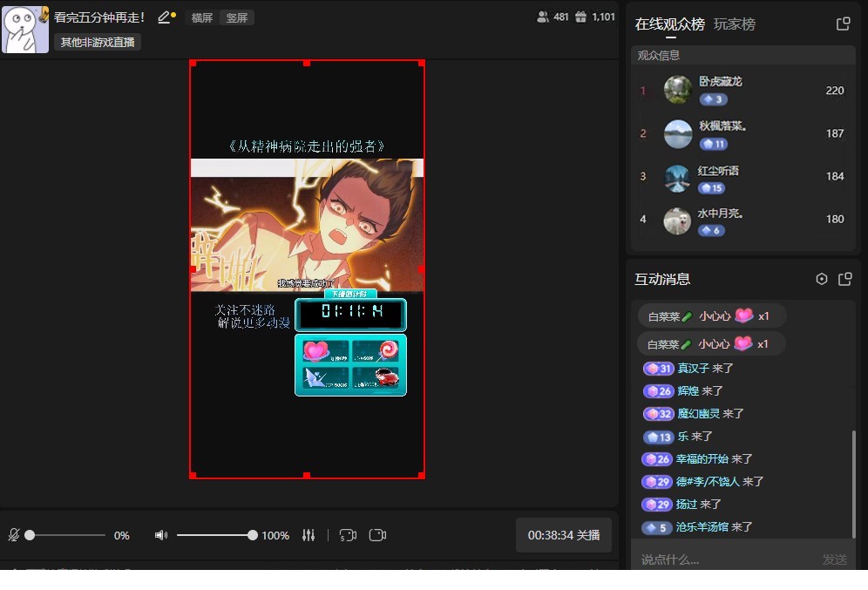Screen dimensions: 868x590
Task: Click the level 6 badge under 水中月亮
Action: point(711,230)
